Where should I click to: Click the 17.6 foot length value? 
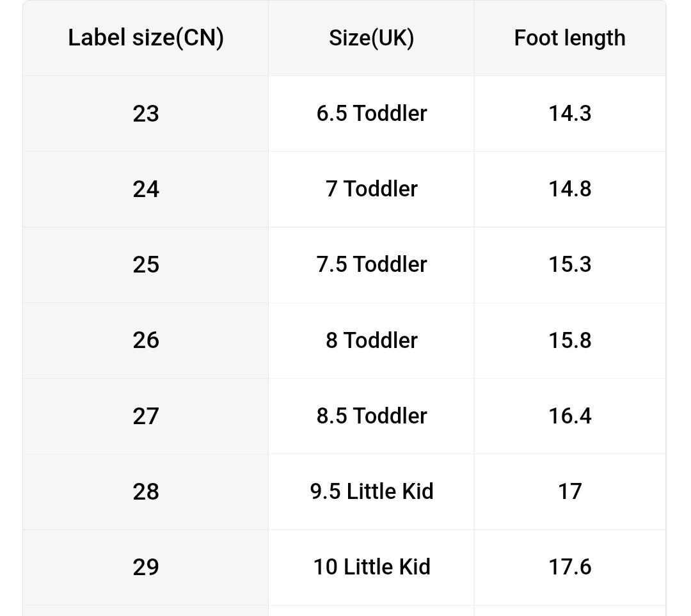[569, 567]
